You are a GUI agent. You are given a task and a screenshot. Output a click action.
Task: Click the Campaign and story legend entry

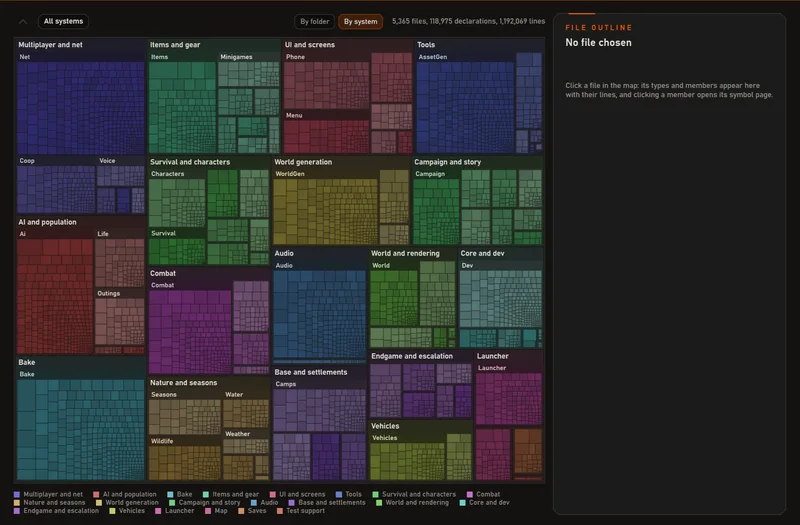204,503
